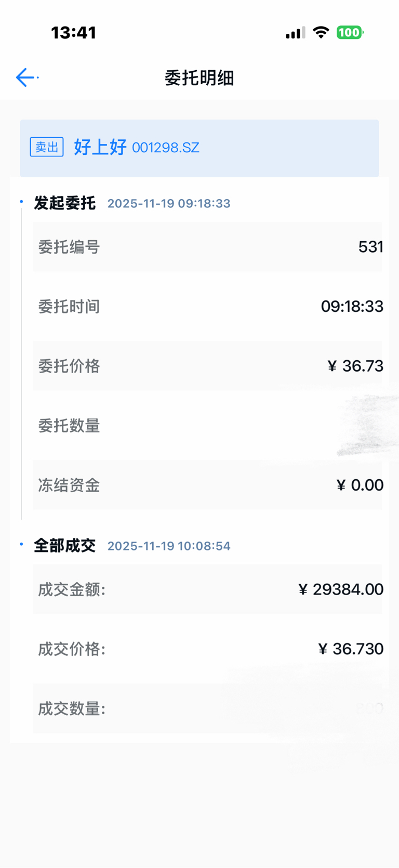Tap the Wi-Fi status icon
Image resolution: width=399 pixels, height=868 pixels.
point(321,33)
